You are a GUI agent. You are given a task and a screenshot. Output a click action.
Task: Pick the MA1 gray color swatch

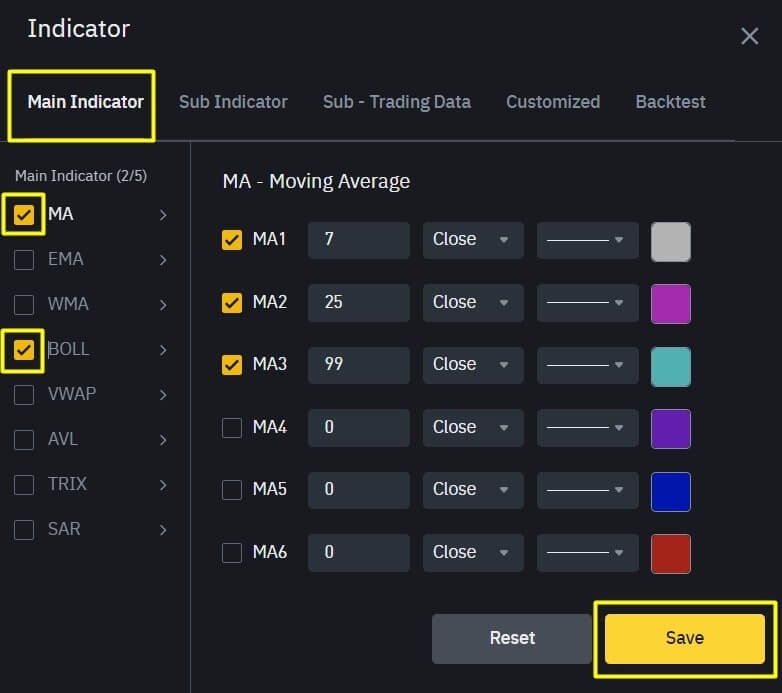tap(671, 242)
